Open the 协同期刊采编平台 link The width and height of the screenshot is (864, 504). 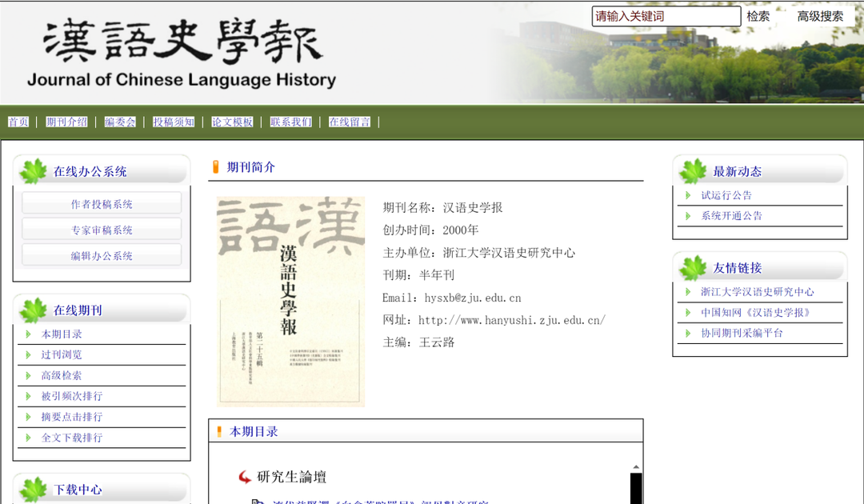pyautogui.click(x=742, y=333)
